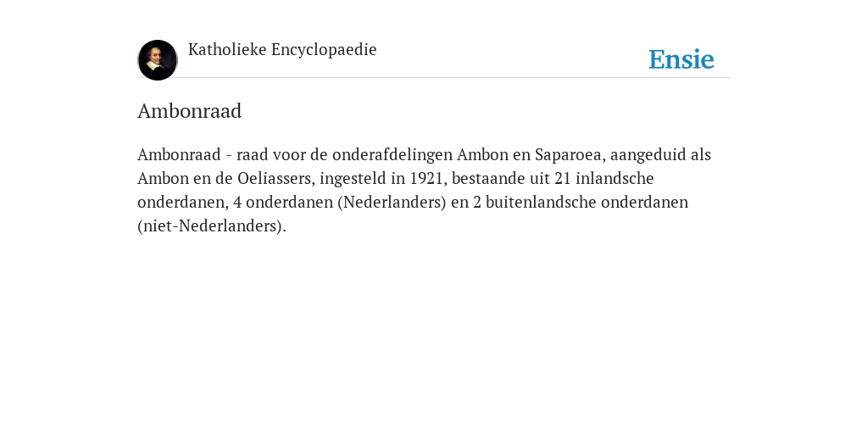The width and height of the screenshot is (868, 434).
Task: Click the text (Nederlanders) in parentheses
Action: (x=392, y=202)
